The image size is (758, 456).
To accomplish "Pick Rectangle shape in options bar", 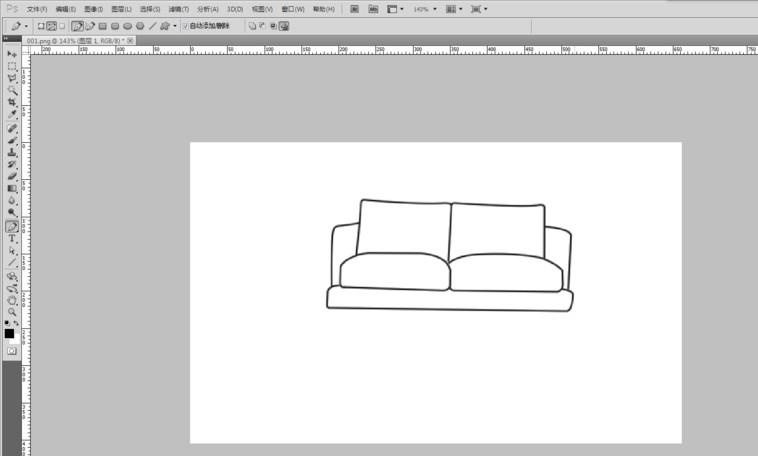I will (102, 26).
